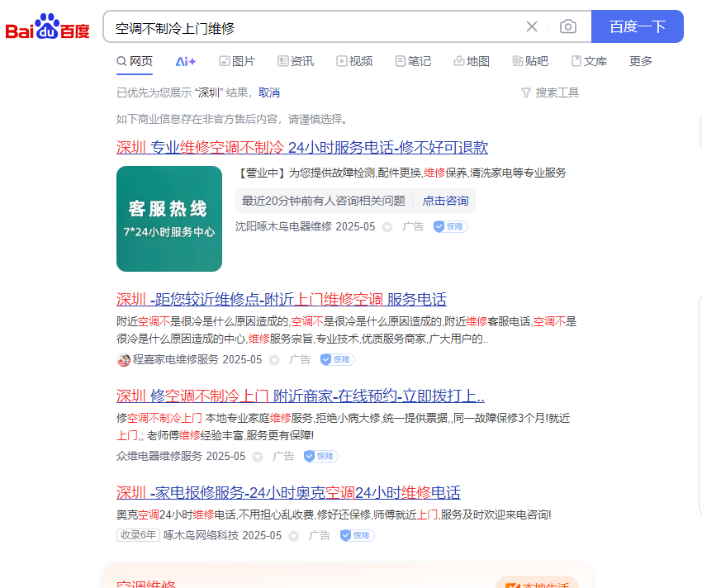Click 最近20分钟前有人咨询相关问题 text
The image size is (702, 588).
(323, 201)
